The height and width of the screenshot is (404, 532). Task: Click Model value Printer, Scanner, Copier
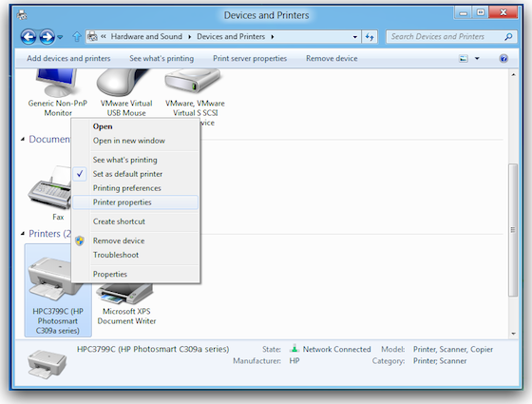pyautogui.click(x=453, y=350)
